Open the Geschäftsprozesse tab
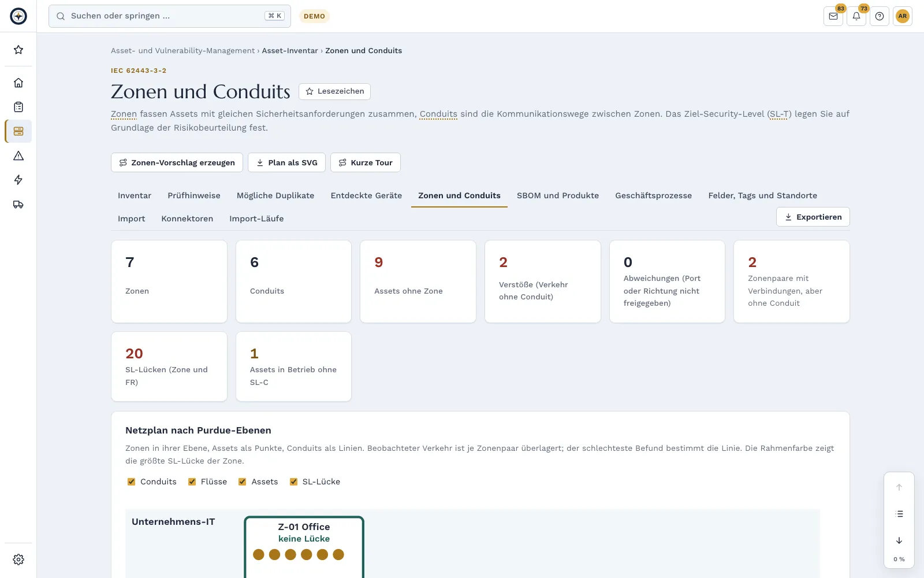This screenshot has height=578, width=924. click(653, 195)
